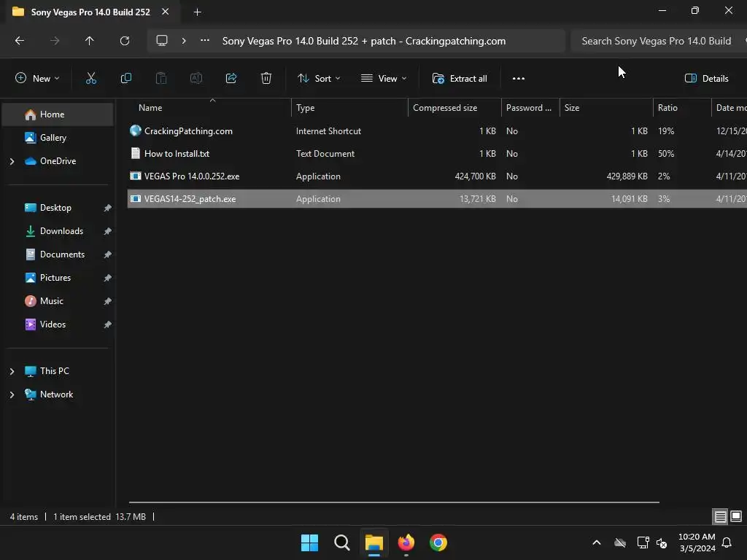Expand the This PC tree node
The width and height of the screenshot is (747, 560).
(12, 371)
